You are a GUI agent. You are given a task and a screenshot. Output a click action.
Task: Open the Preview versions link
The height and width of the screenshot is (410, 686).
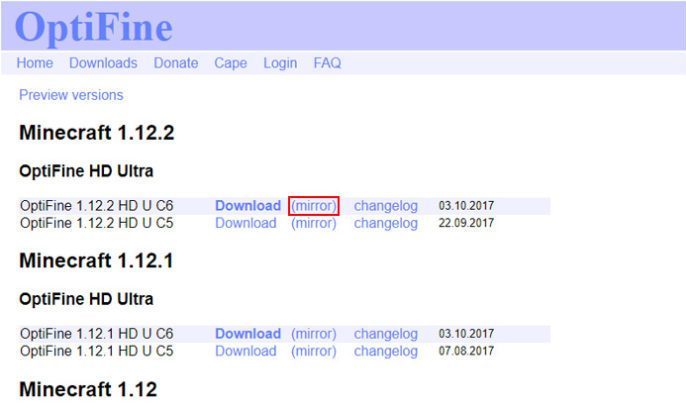71,95
